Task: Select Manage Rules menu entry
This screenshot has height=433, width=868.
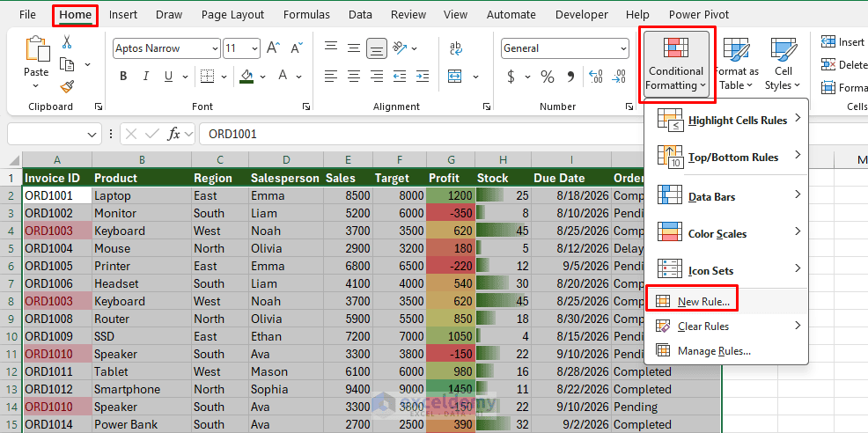Action: tap(727, 350)
